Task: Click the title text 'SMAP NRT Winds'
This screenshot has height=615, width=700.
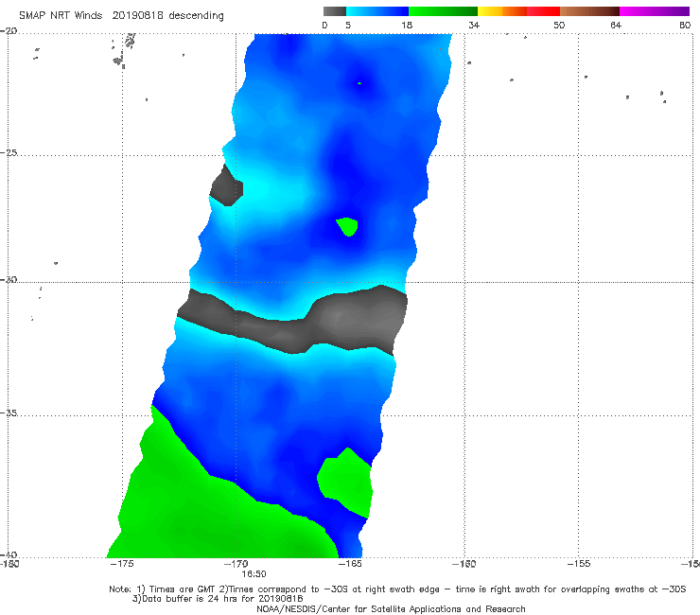Action: tap(61, 16)
